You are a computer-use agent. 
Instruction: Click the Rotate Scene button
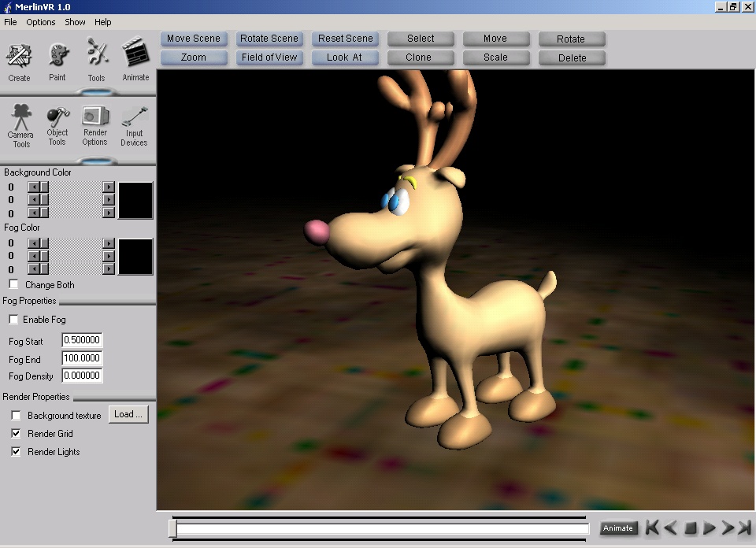point(269,39)
